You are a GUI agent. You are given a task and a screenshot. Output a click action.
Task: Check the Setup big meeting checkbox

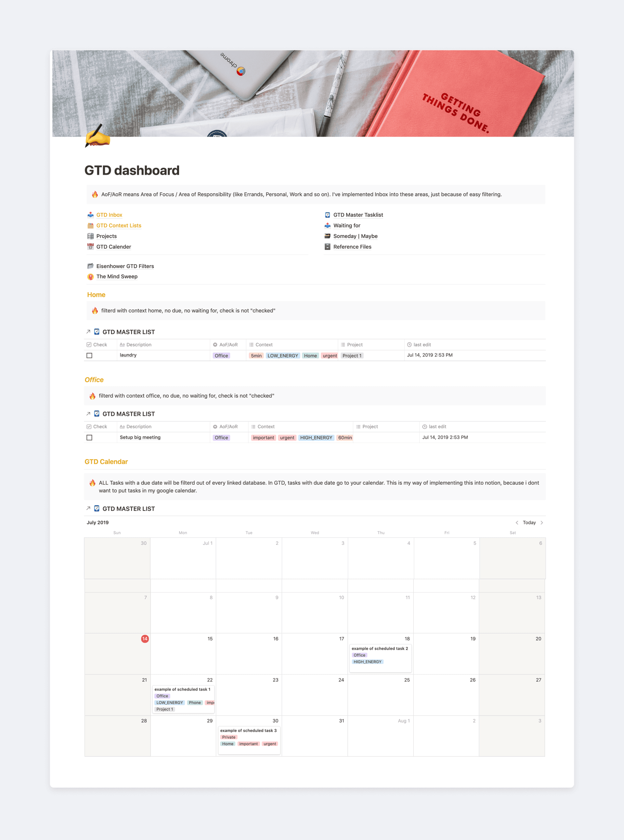[x=89, y=438]
